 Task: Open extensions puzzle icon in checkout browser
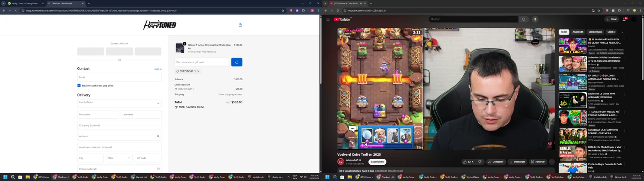(303, 11)
